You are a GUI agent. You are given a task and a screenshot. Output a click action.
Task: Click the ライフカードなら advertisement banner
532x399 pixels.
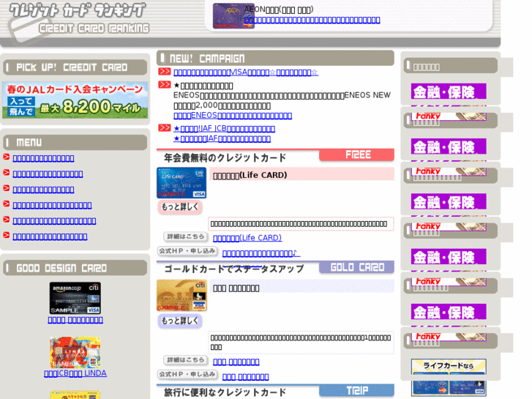point(449,377)
